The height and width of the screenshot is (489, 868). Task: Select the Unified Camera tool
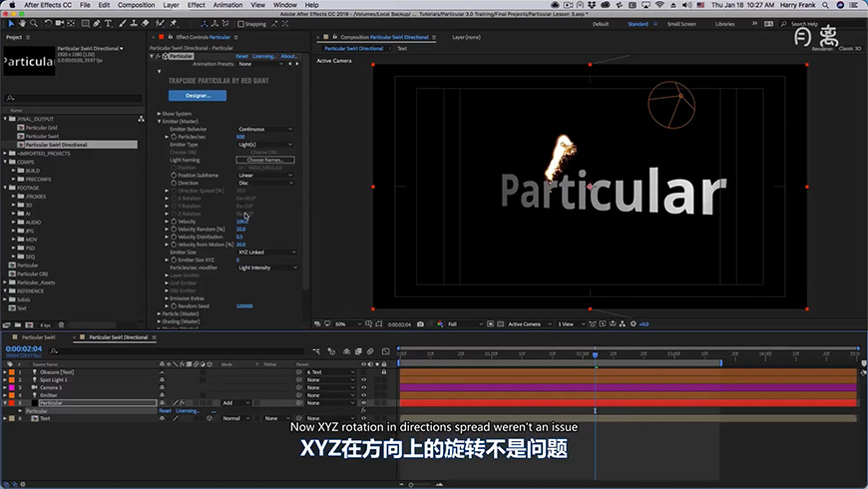(60, 24)
